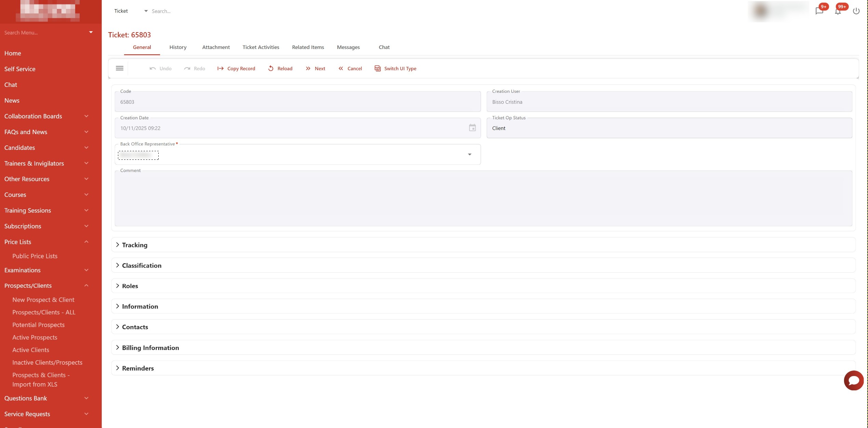Select Active Clients under Prospects/Clients
Screen dimensions: 868x428
(30, 350)
